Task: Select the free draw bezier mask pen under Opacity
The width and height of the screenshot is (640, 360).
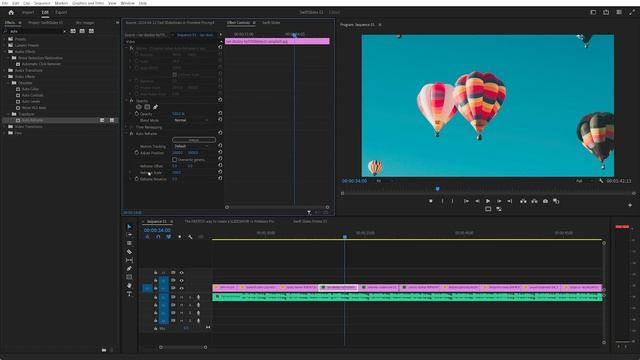Action: 155,107
